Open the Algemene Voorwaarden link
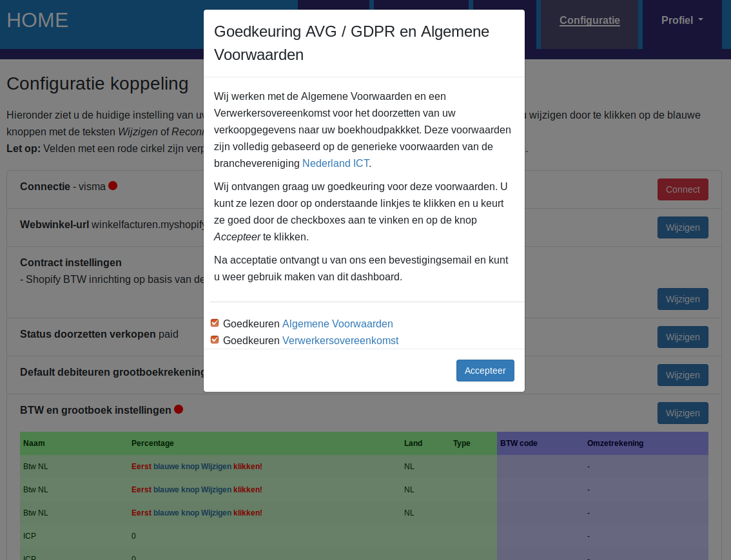The height and width of the screenshot is (560, 731). click(x=337, y=324)
